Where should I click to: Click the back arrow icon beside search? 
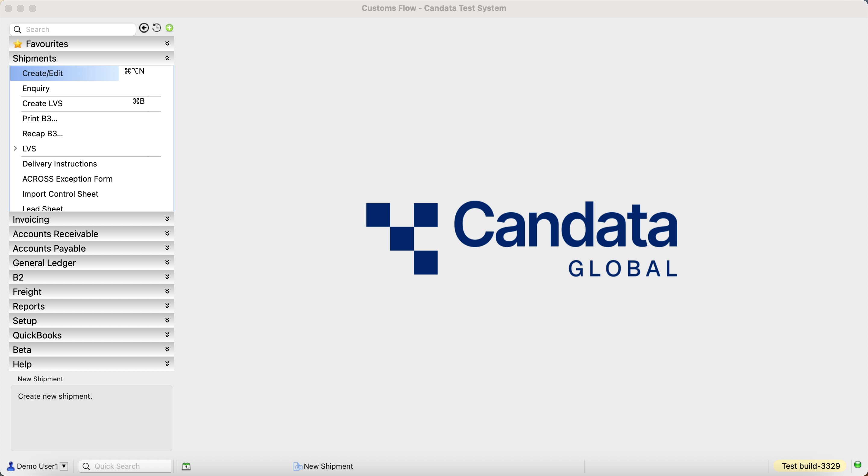coord(144,28)
